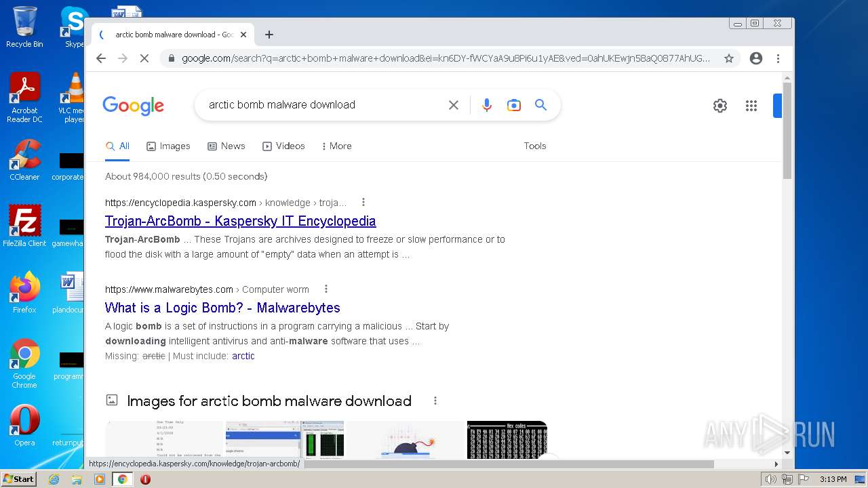
Task: Select the Skype desktop icon
Action: pyautogui.click(x=74, y=27)
